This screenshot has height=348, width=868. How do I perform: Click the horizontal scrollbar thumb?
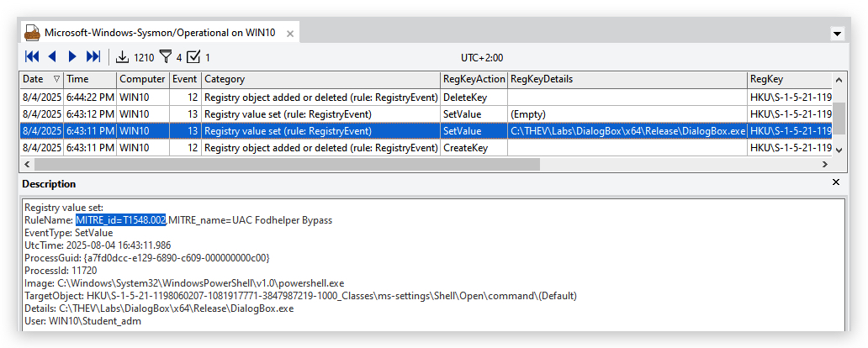287,164
